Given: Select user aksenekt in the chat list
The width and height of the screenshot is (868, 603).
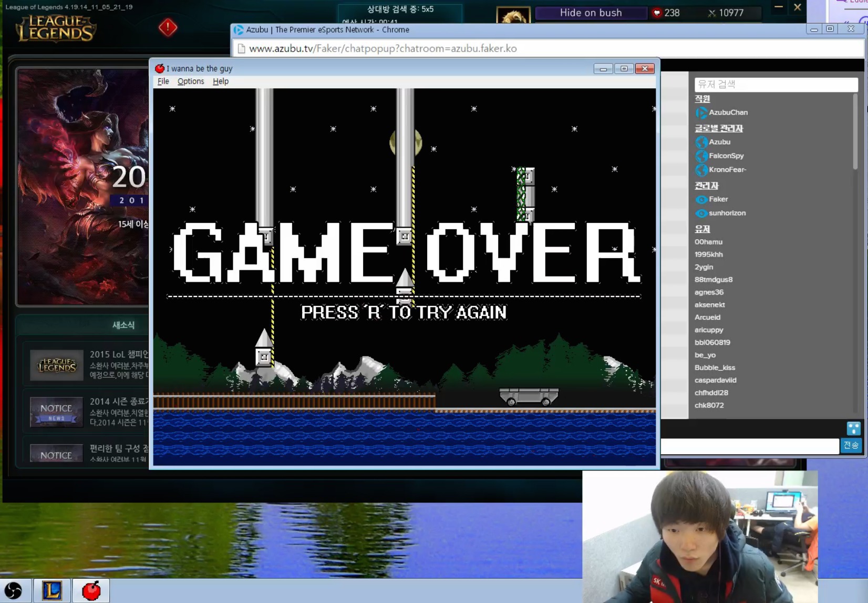Looking at the screenshot, I should pyautogui.click(x=710, y=305).
